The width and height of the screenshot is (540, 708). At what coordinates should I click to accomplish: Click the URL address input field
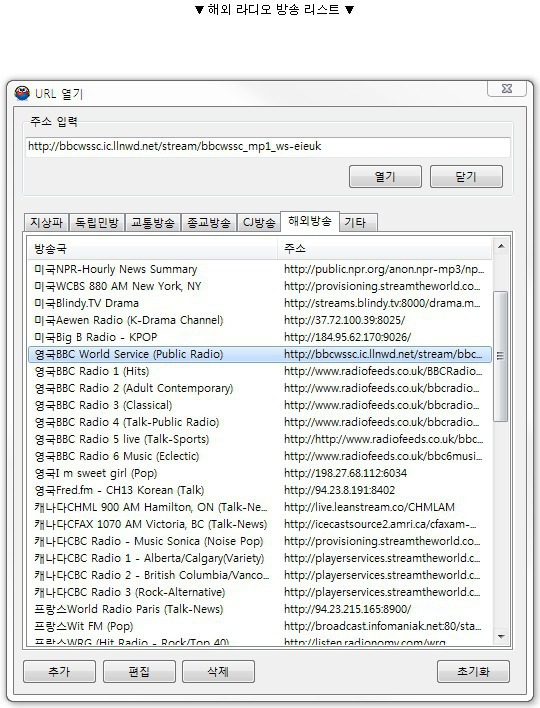(268, 146)
